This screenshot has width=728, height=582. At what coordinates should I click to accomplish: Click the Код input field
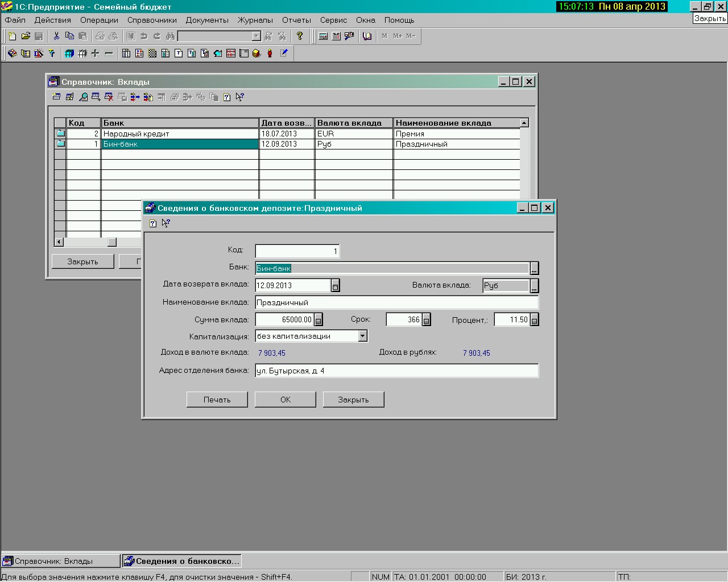click(297, 251)
